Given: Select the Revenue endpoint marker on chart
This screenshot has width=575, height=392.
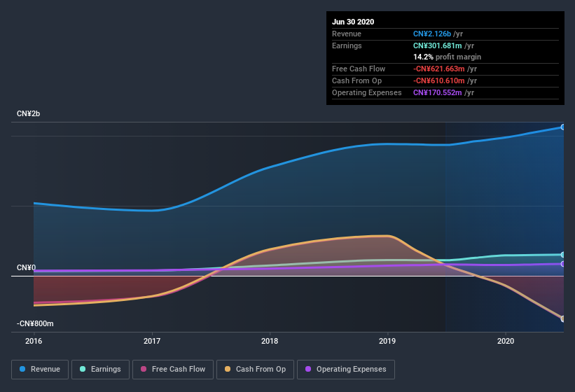Looking at the screenshot, I should tap(563, 127).
